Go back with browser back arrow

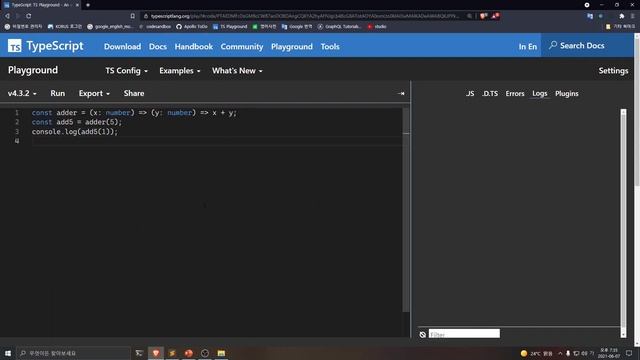pos(7,16)
